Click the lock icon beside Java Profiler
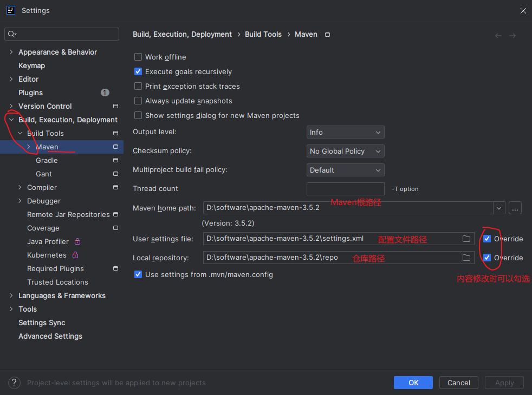The width and height of the screenshot is (532, 395). click(x=77, y=241)
